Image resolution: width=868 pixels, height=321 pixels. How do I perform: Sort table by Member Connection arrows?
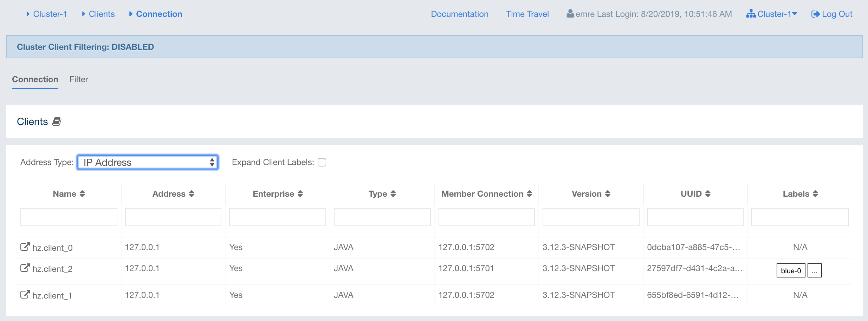tap(529, 194)
